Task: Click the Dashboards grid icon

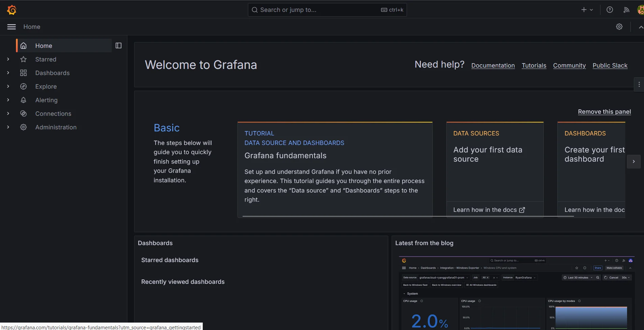Action: point(23,73)
